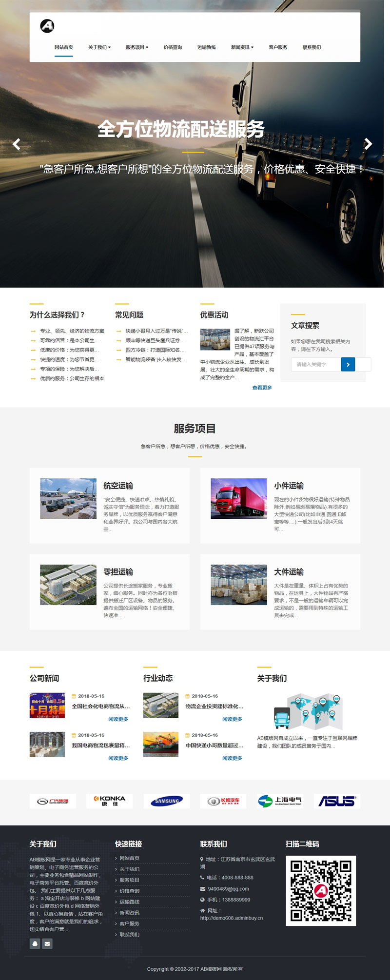Image resolution: width=390 pixels, height=980 pixels.
Task: Open 关于我们 dropdown in top navigation
Action: point(99,47)
